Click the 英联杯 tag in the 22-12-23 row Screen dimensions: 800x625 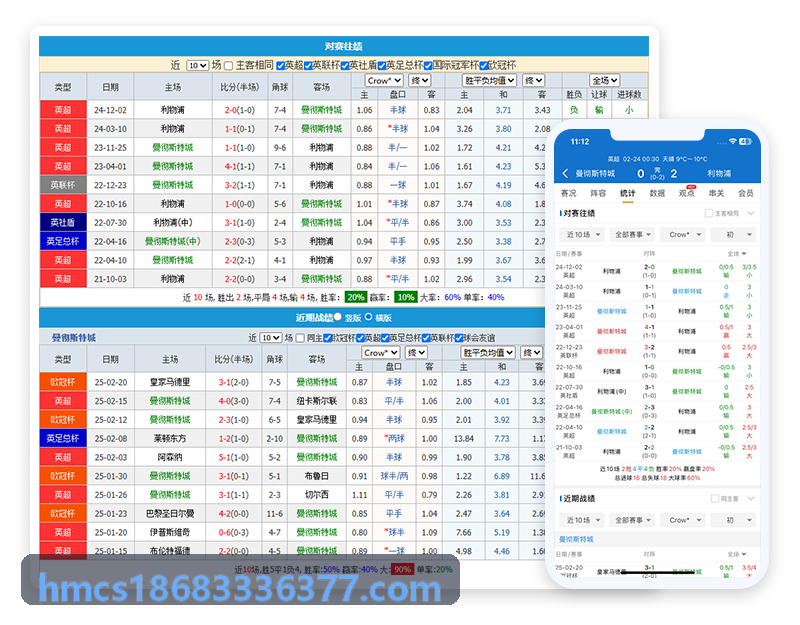(63, 185)
